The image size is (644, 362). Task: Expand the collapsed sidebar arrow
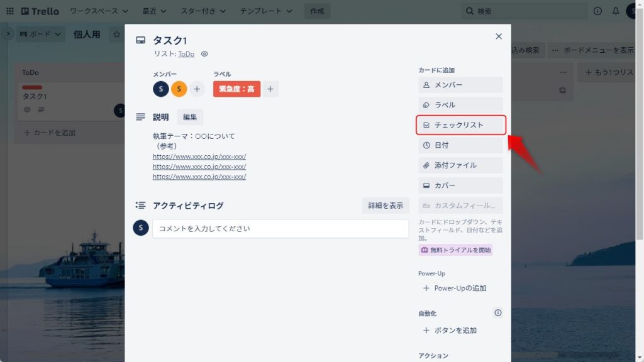8,34
